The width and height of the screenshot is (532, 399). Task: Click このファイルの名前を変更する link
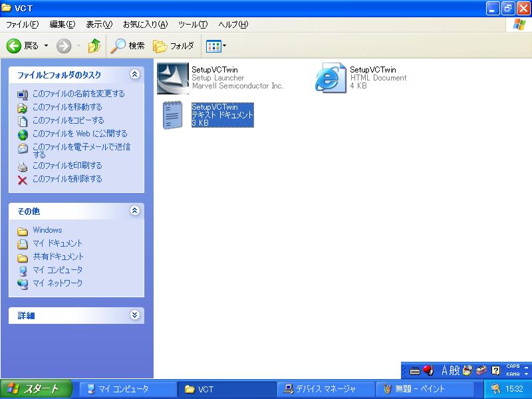78,94
